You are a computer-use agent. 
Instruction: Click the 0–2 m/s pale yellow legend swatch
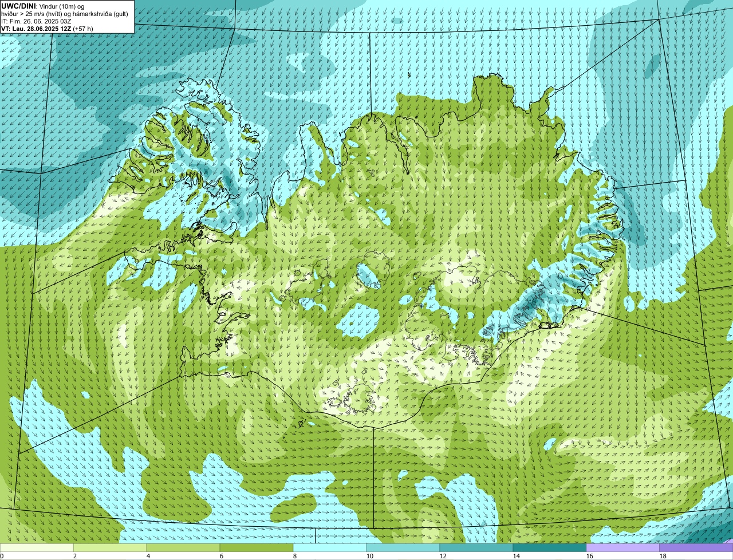coord(37,548)
